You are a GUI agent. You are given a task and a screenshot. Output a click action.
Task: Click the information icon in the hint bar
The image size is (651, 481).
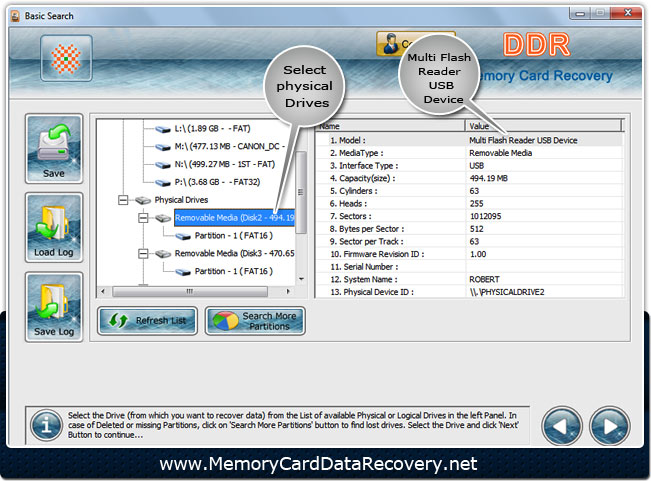pos(46,425)
